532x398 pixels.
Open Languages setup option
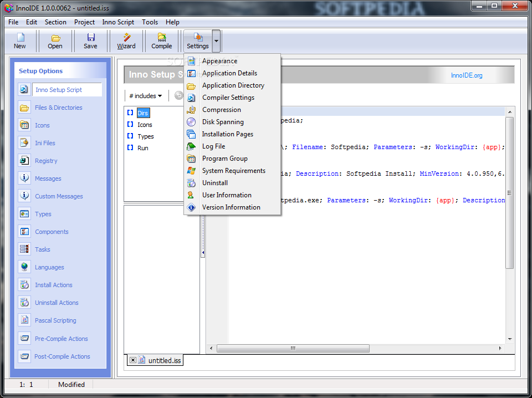pyautogui.click(x=49, y=267)
